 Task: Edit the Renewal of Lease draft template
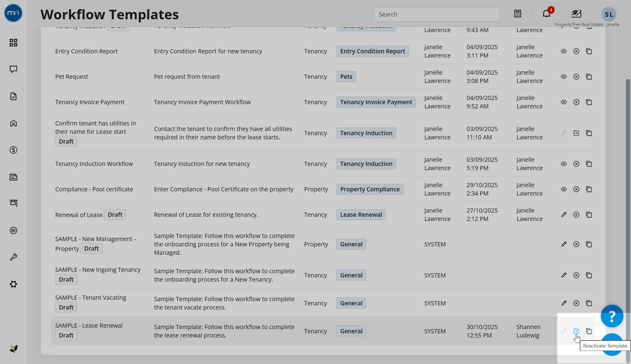coord(564,215)
